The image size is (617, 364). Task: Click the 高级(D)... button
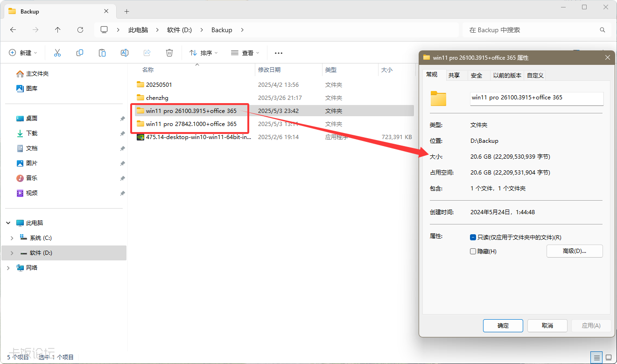click(x=575, y=251)
